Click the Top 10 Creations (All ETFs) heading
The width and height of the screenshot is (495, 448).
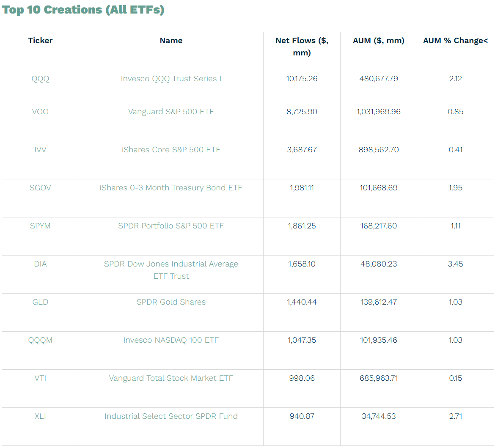(x=83, y=10)
